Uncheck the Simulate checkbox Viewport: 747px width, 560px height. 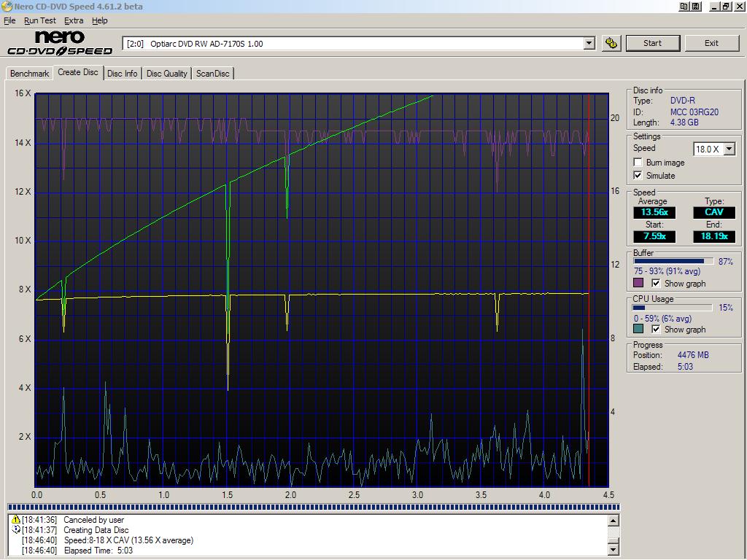point(638,175)
